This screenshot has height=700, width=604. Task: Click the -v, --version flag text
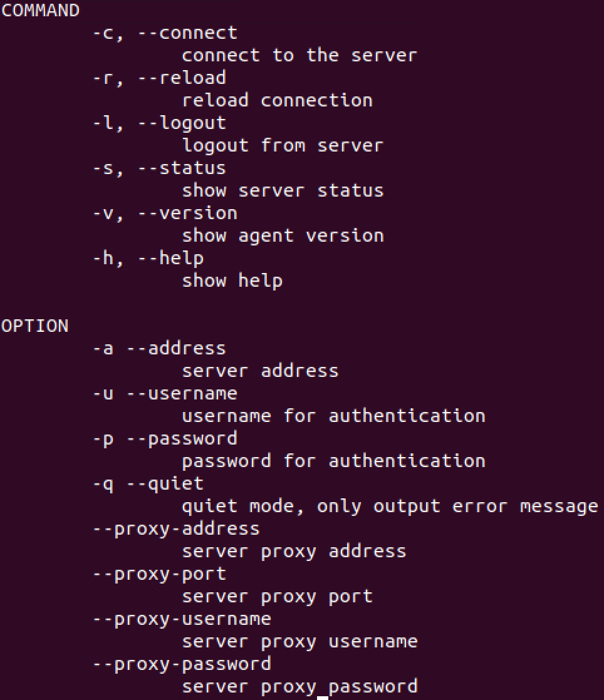pyautogui.click(x=165, y=214)
